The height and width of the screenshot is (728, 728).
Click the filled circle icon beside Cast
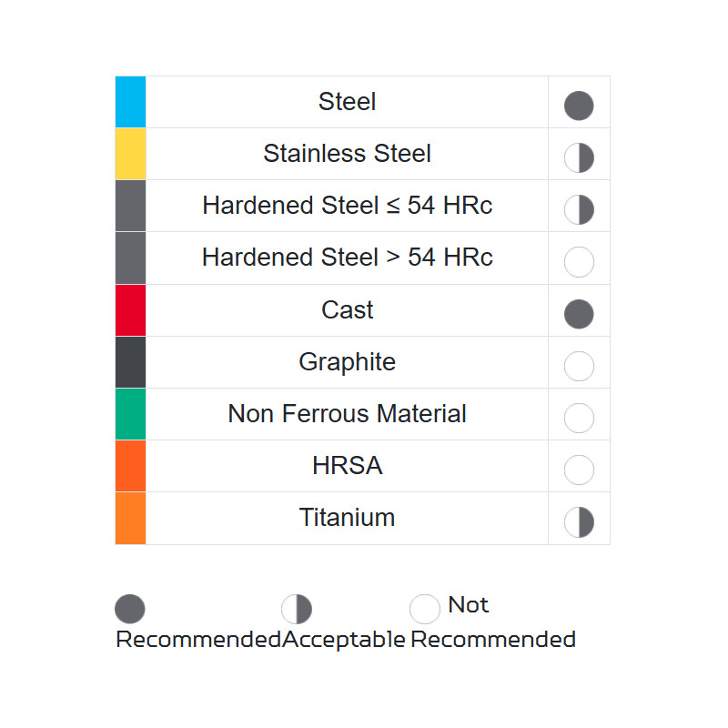tap(579, 314)
